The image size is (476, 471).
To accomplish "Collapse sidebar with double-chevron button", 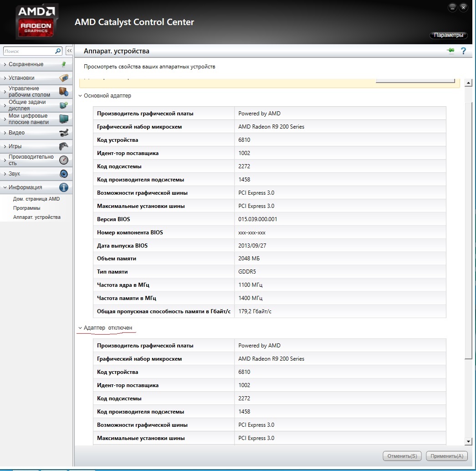I will 69,51.
